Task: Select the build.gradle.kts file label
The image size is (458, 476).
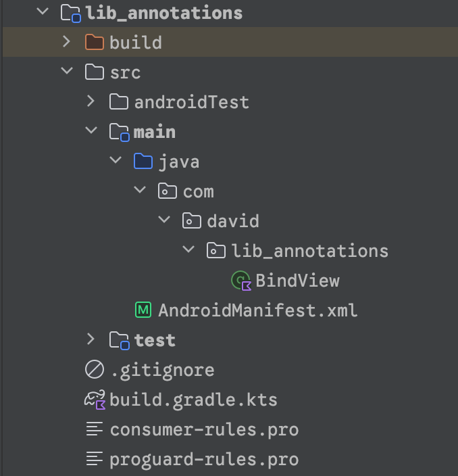Action: 193,400
